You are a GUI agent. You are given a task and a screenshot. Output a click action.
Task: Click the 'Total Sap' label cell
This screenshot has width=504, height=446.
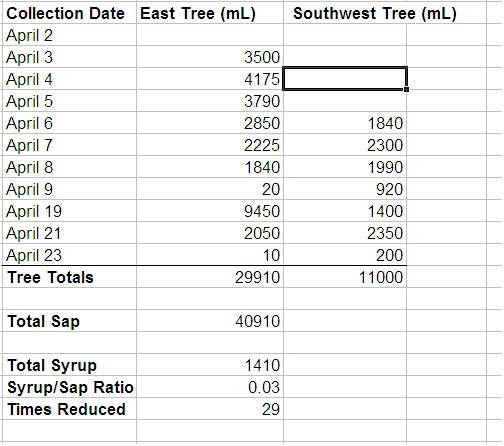coord(69,321)
